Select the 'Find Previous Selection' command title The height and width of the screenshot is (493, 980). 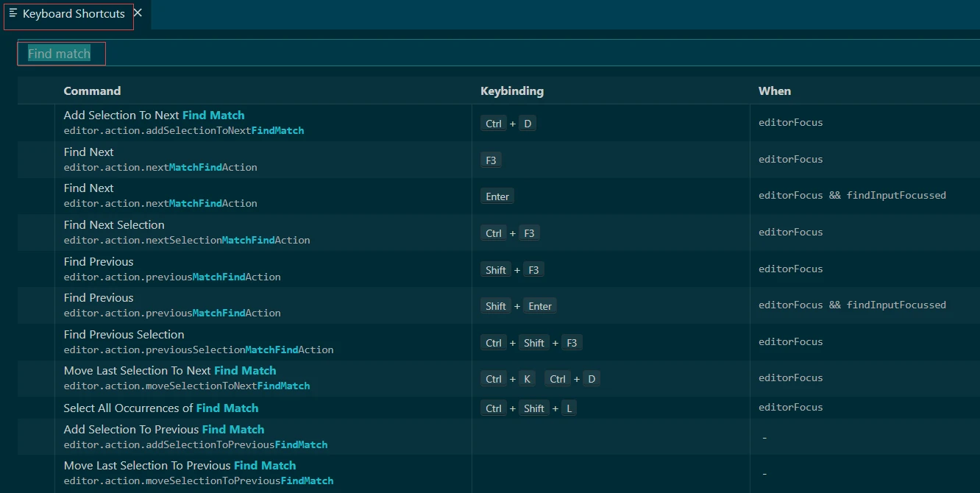[124, 335]
